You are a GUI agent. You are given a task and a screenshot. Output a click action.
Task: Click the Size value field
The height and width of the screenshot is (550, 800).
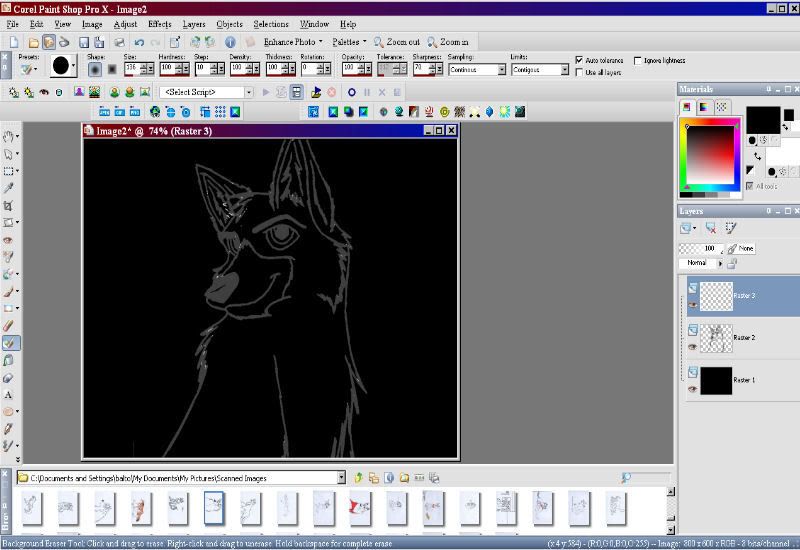click(132, 68)
